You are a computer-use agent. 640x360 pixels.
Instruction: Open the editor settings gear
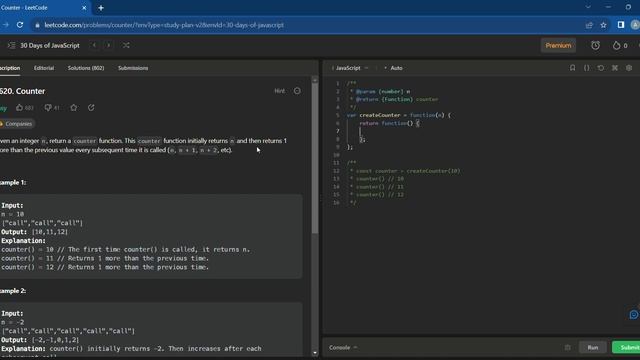point(629,68)
